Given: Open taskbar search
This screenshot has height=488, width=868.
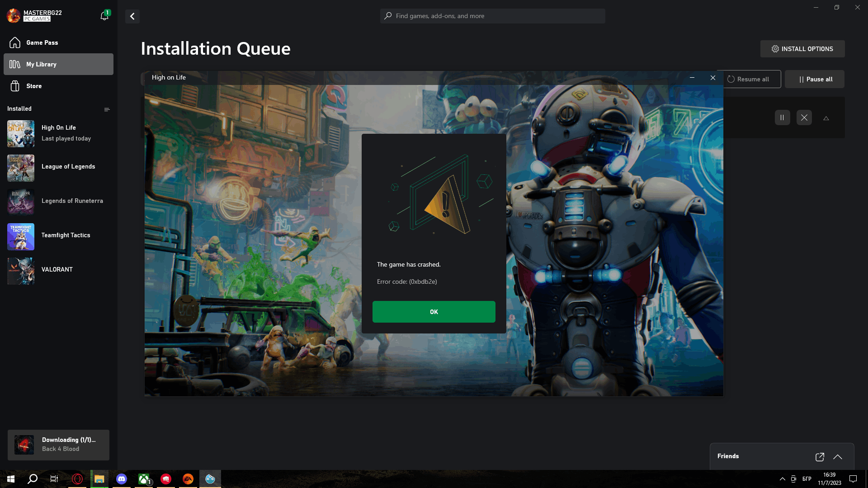Looking at the screenshot, I should (x=33, y=479).
